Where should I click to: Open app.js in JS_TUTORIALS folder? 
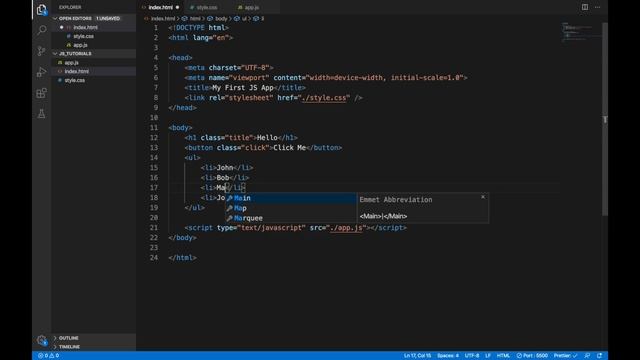pyautogui.click(x=94, y=62)
